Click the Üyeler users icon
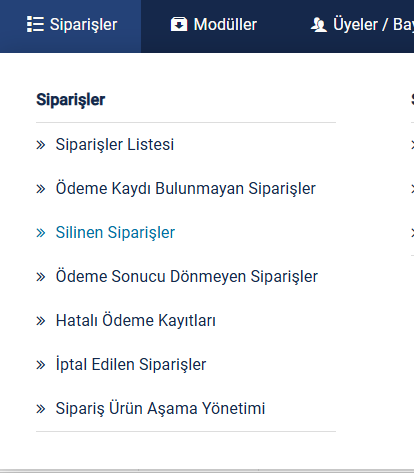 (x=319, y=25)
